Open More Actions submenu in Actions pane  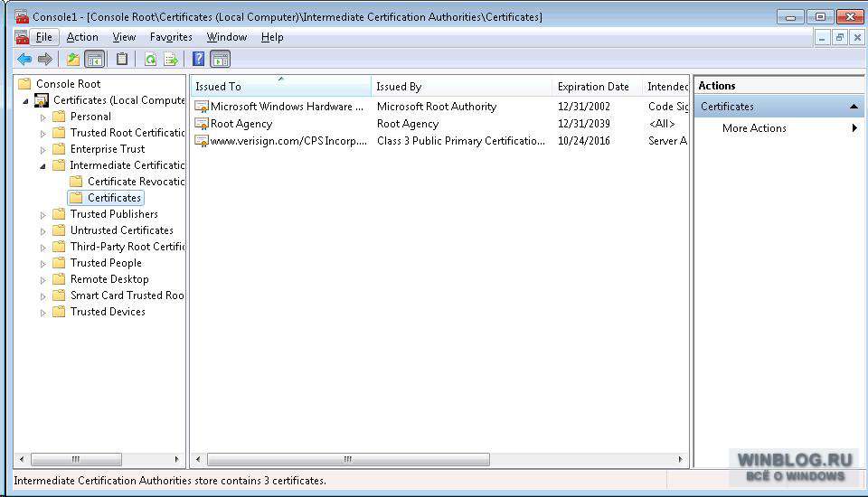click(778, 128)
